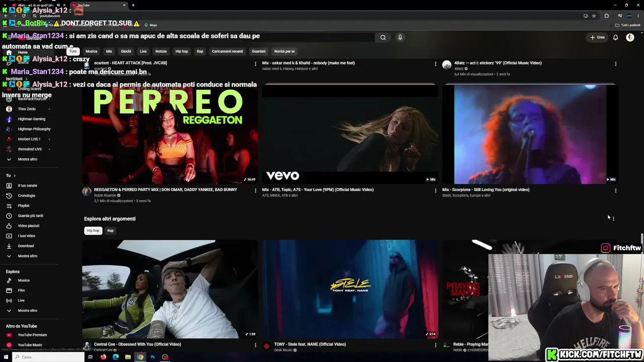The width and height of the screenshot is (644, 362).
Task: Open options for ATB Your Love mix
Action: (x=435, y=191)
